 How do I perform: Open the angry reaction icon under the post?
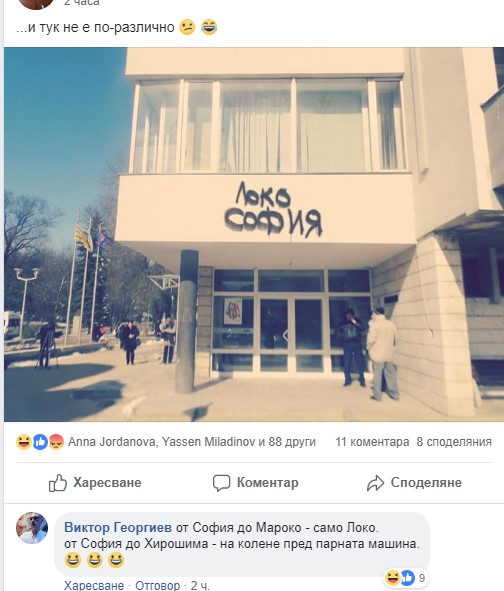point(56,442)
